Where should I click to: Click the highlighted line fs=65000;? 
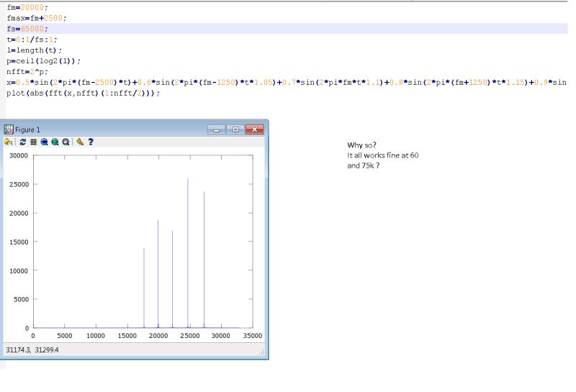27,29
